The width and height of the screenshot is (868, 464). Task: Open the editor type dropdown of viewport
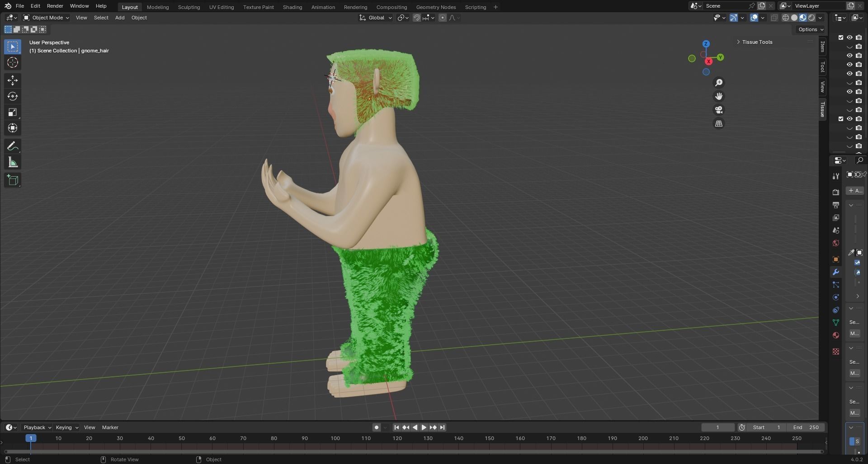point(11,18)
